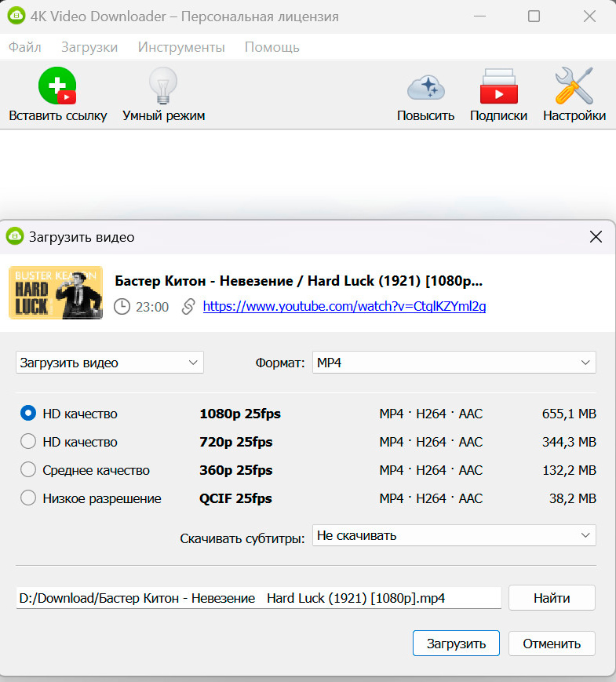Open the Файл menu
This screenshot has height=682, width=616.
(24, 47)
